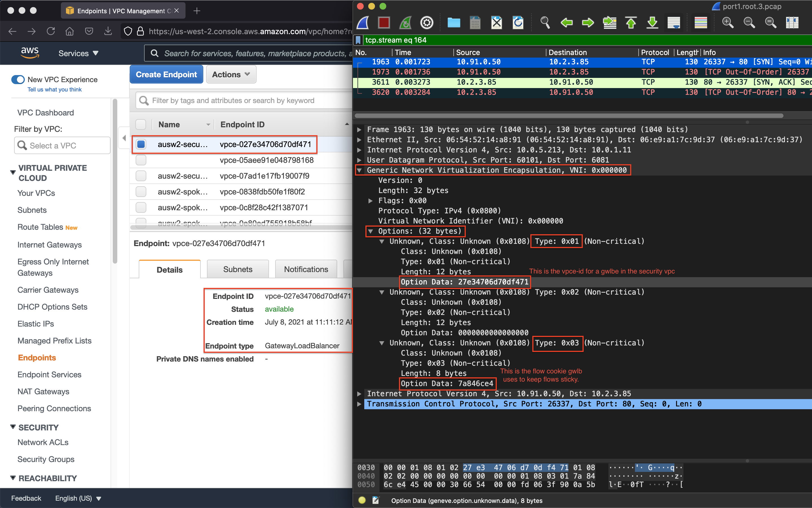Collapse the SECURITY sidebar section
Viewport: 812px width, 508px height.
[x=13, y=427]
